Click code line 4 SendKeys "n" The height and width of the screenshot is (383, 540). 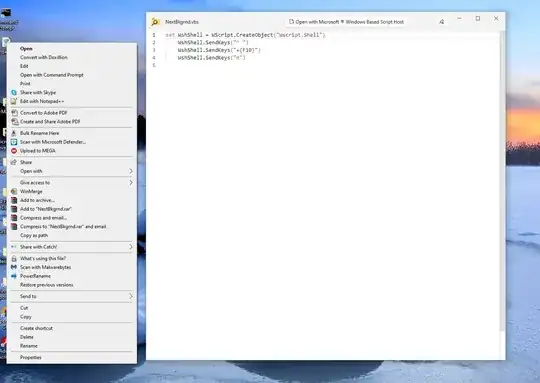[211, 58]
